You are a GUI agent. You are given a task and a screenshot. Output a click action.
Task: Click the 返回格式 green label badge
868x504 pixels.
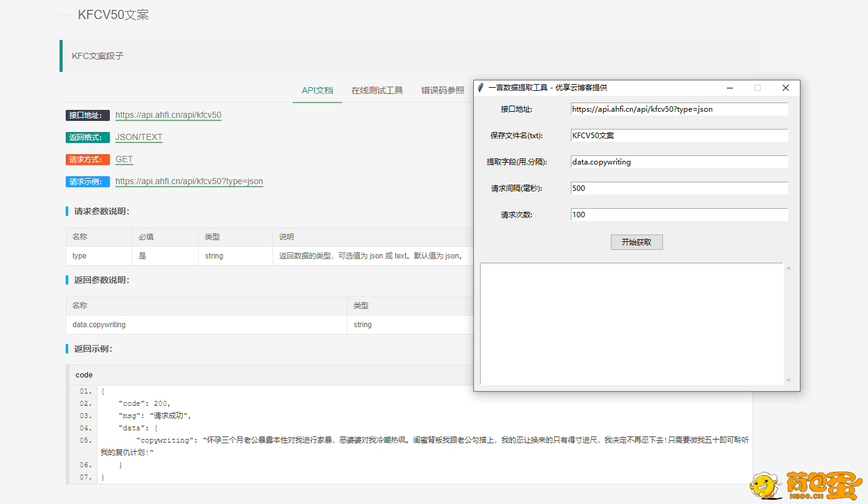pyautogui.click(x=88, y=138)
